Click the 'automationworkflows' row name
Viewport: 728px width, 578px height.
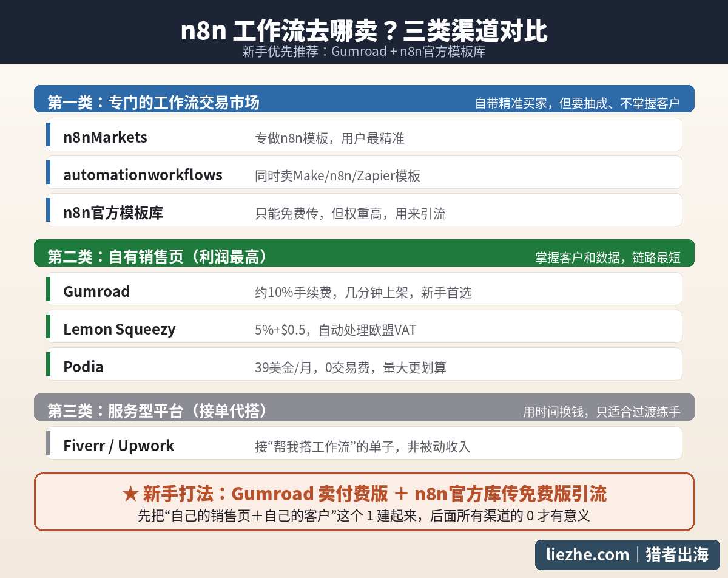143,175
